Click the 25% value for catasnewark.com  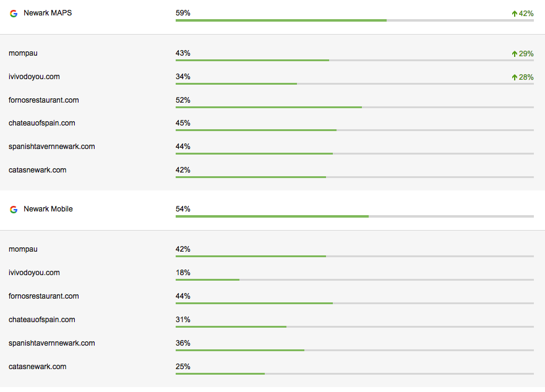coord(182,367)
